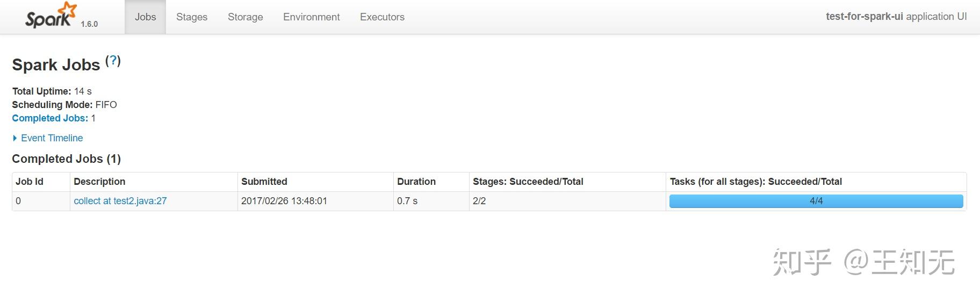Click the test-for-spark-ui application name
The width and height of the screenshot is (980, 302).
click(x=864, y=17)
